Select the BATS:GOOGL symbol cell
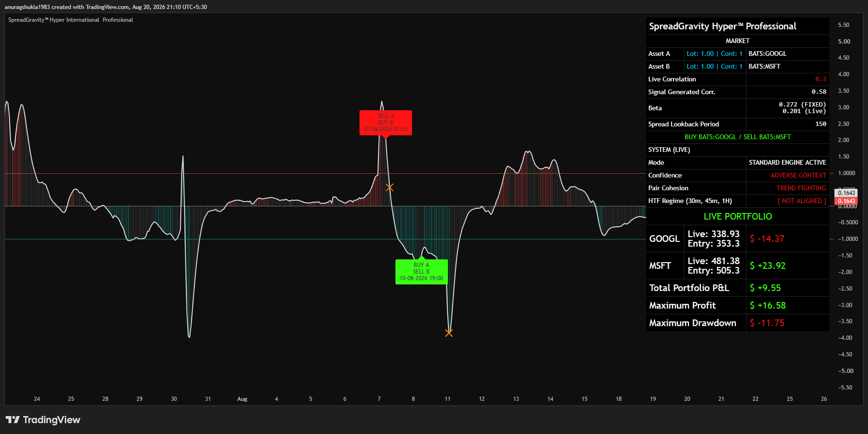 pos(767,54)
